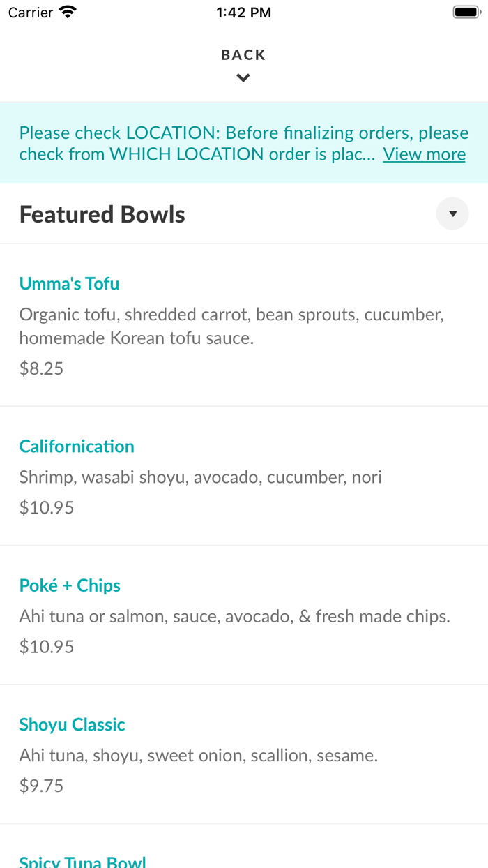This screenshot has width=488, height=868.
Task: Open the BACK navigation control
Action: 243,54
